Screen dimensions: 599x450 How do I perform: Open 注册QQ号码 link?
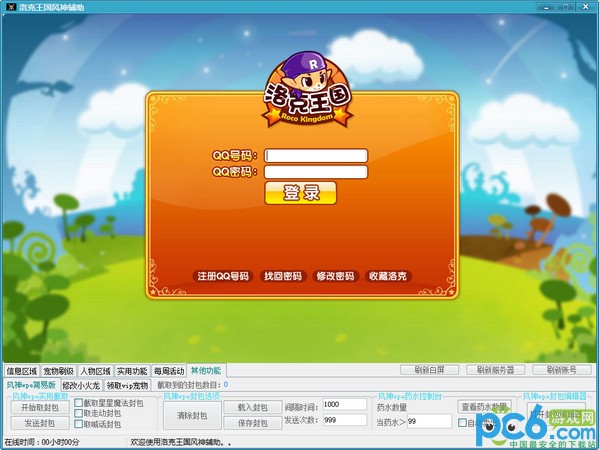click(223, 276)
